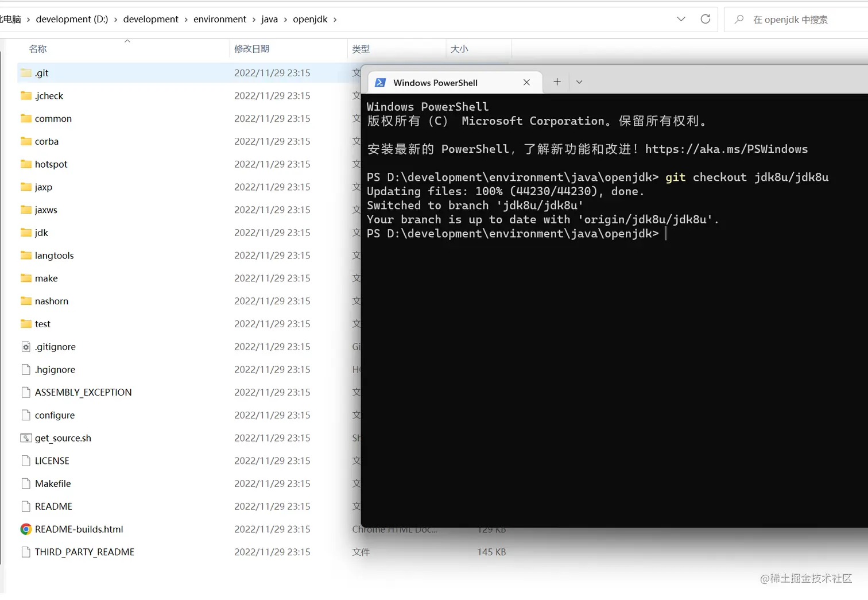Navigate to environment in breadcrumb path

(220, 20)
